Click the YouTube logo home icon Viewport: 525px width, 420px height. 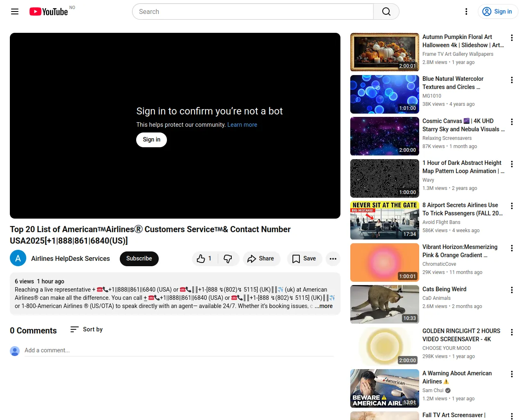[x=49, y=11]
